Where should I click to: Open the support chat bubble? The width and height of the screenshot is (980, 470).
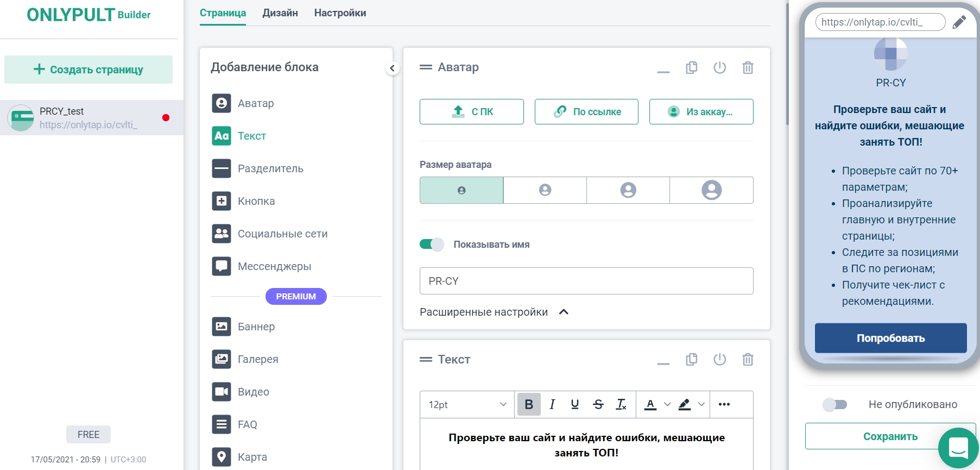958,448
